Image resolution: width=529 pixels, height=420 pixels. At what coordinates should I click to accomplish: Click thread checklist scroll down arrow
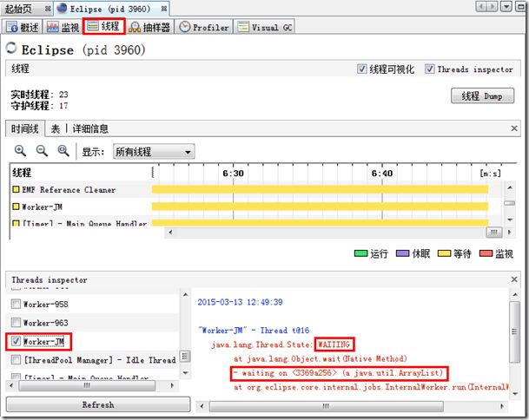(x=185, y=373)
